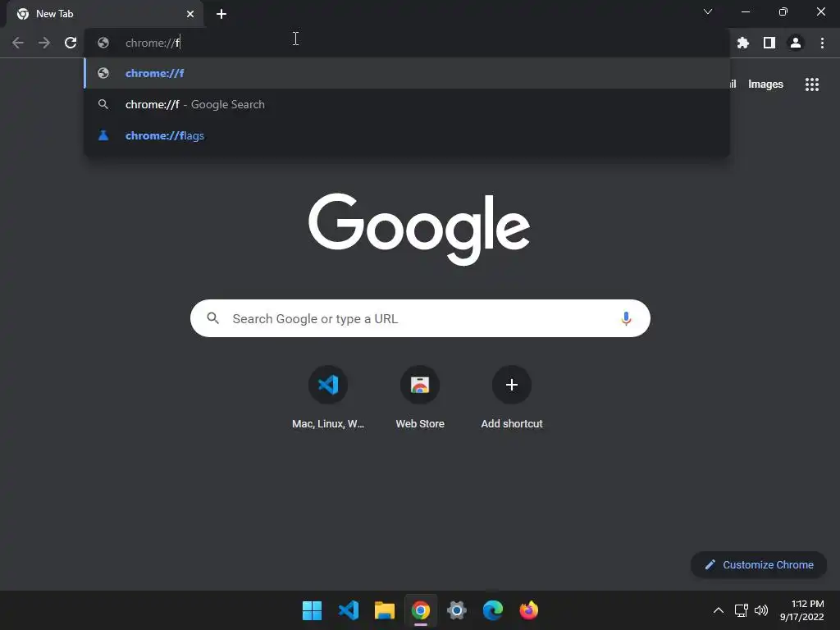Click the Google logo
The image size is (840, 630).
(x=419, y=229)
